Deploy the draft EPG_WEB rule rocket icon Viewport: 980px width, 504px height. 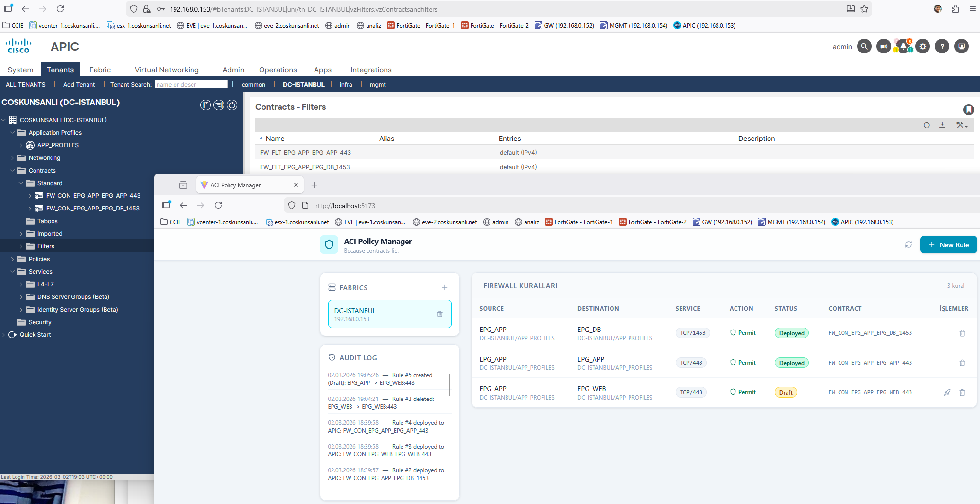click(947, 392)
